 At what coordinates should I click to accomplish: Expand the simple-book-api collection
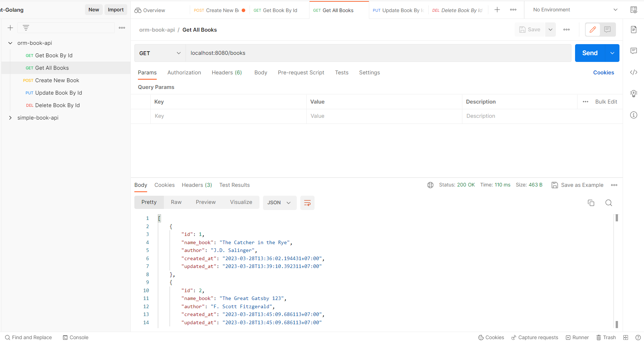click(x=10, y=118)
